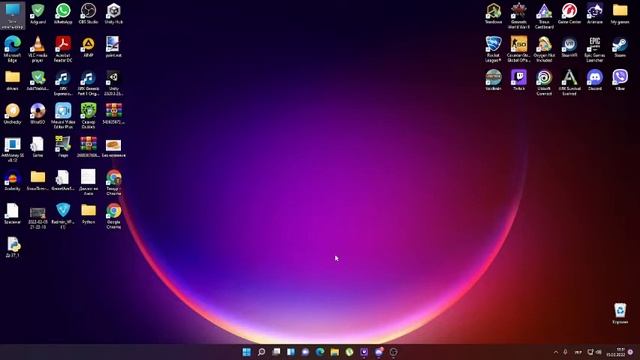The width and height of the screenshot is (640, 360).
Task: Open the Twitch desktop shortcut
Action: coord(519,80)
